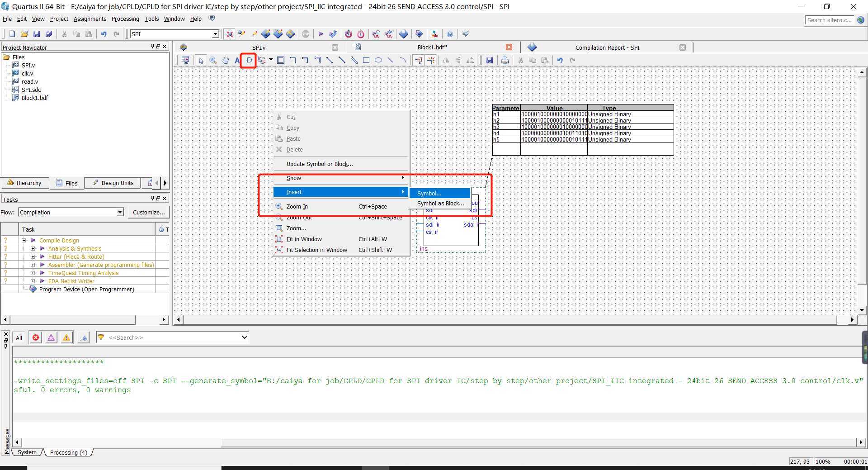
Task: Click the Start Compilation play icon
Action: (x=321, y=34)
